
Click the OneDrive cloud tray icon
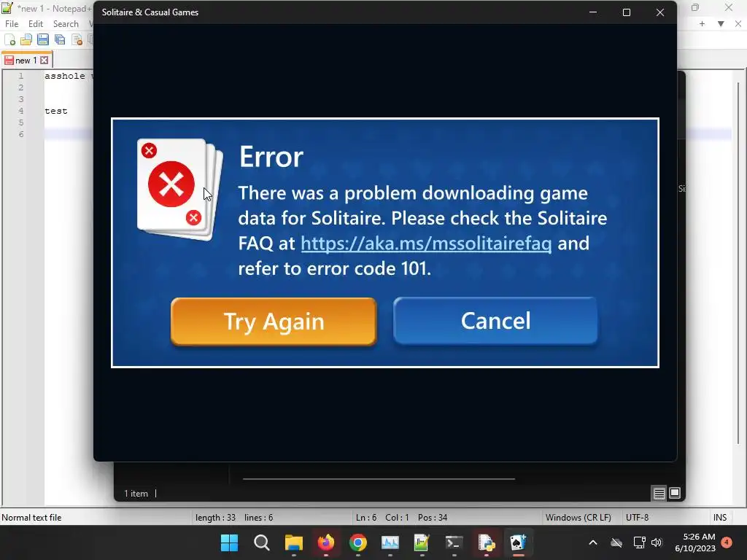(x=616, y=542)
